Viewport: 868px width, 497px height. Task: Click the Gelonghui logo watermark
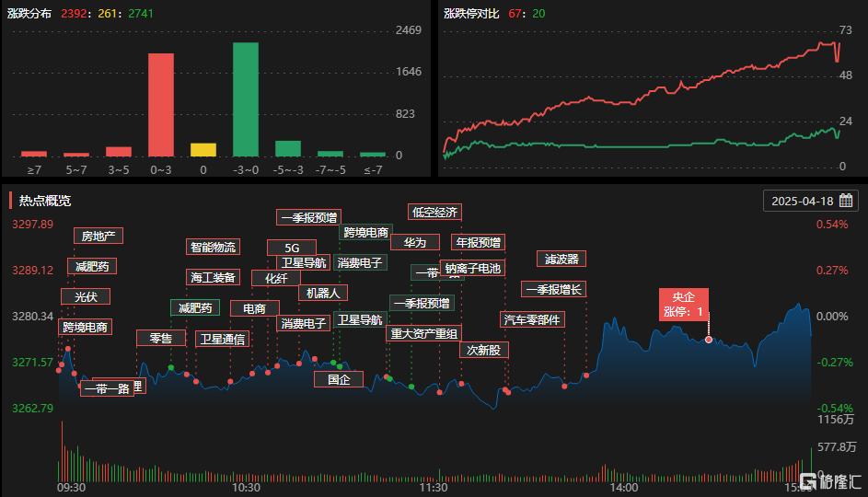pos(828,481)
